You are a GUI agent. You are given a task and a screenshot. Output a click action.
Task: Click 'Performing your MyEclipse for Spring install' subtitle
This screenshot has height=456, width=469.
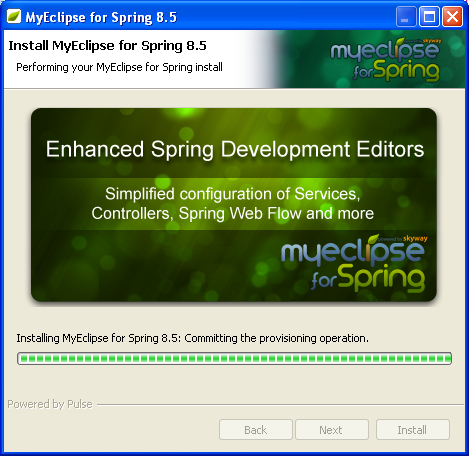coord(119,67)
